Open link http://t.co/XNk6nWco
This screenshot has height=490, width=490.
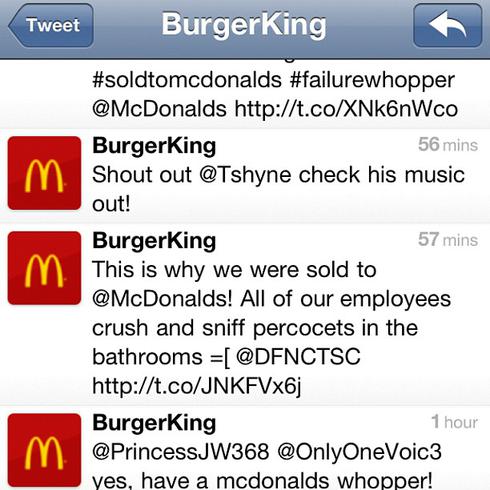pos(346,109)
